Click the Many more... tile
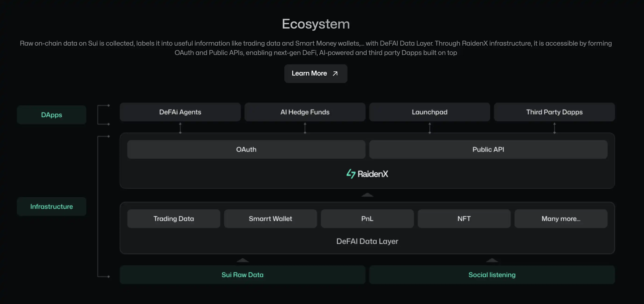The height and width of the screenshot is (304, 644). pyautogui.click(x=561, y=219)
